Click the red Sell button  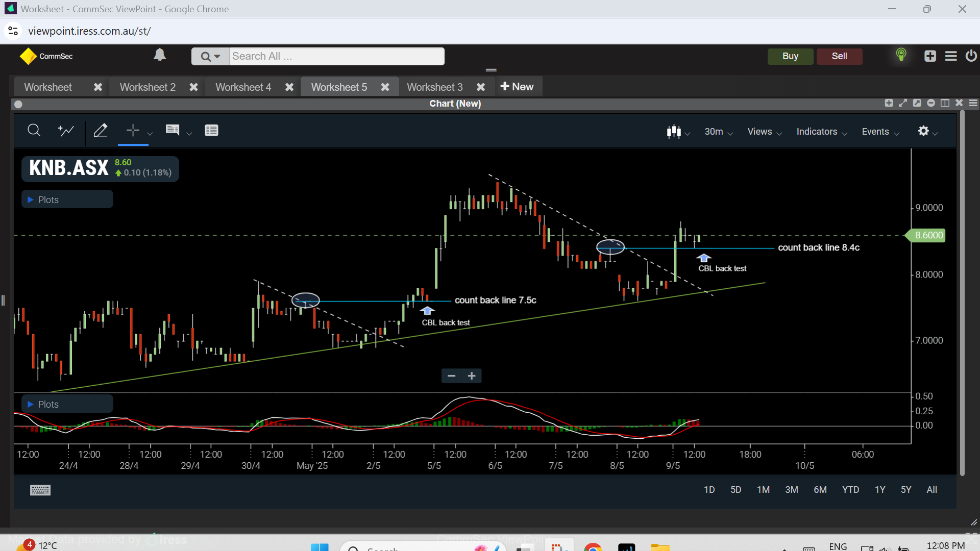tap(839, 56)
